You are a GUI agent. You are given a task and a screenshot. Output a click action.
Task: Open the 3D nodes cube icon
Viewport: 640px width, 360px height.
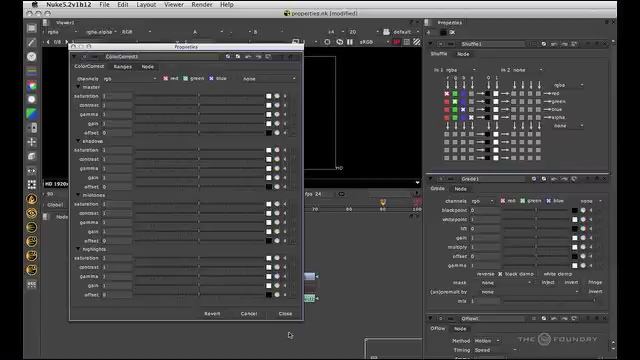pos(31,156)
